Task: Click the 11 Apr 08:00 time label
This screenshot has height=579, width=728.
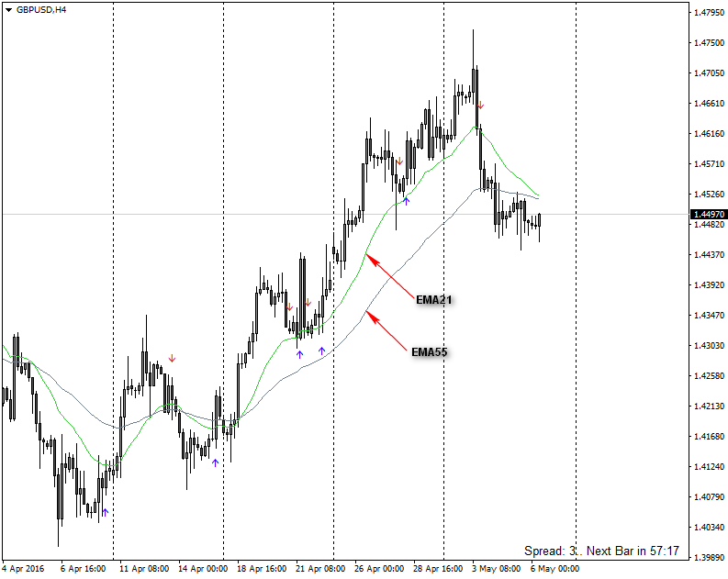Action: [x=144, y=569]
